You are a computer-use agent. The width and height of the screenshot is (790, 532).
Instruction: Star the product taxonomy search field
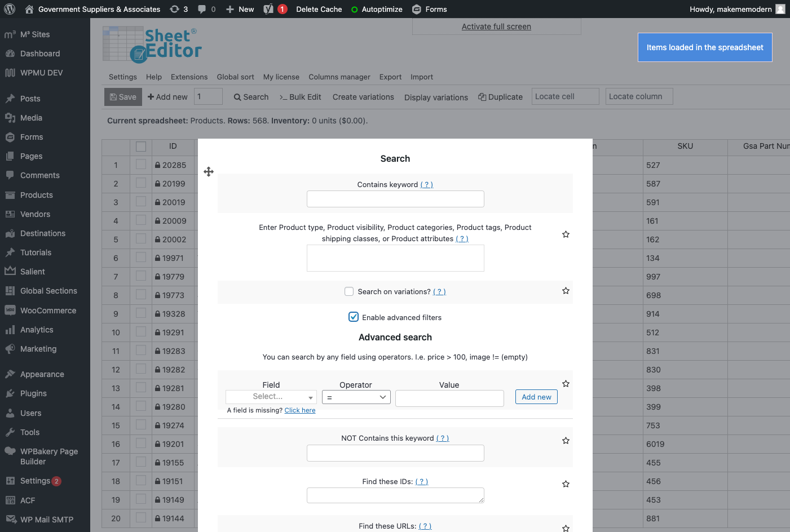pyautogui.click(x=566, y=234)
